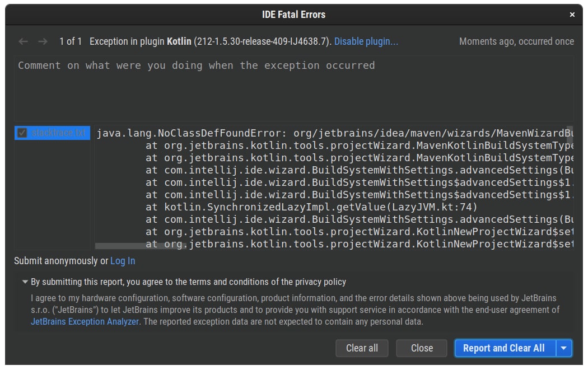
Task: Open the JetBrains Exception Analyzer link
Action: point(85,322)
